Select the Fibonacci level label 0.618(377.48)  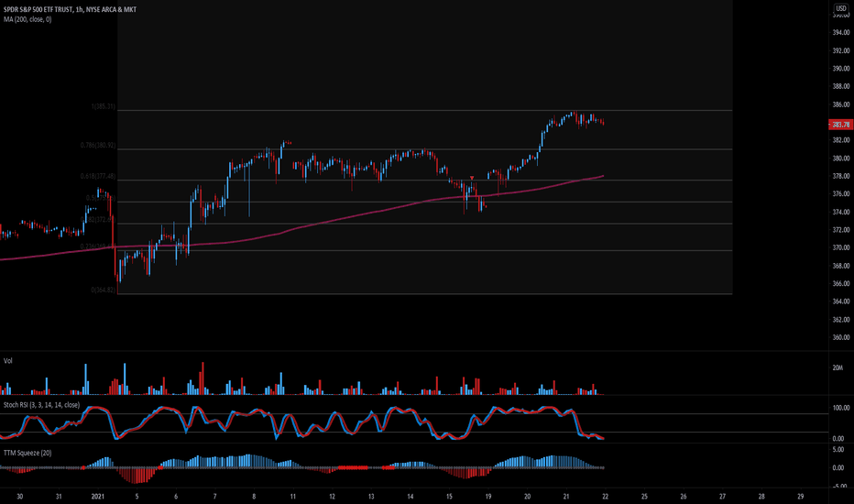click(x=97, y=177)
